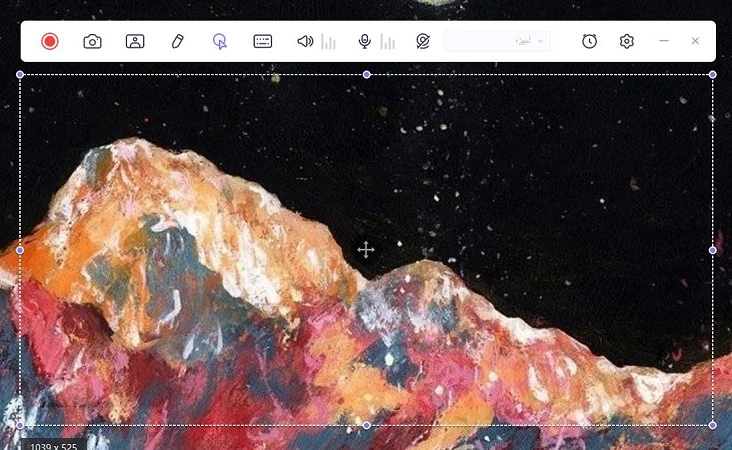732x450 pixels.
Task: Click the bottom-right selection corner handle
Action: 712,425
